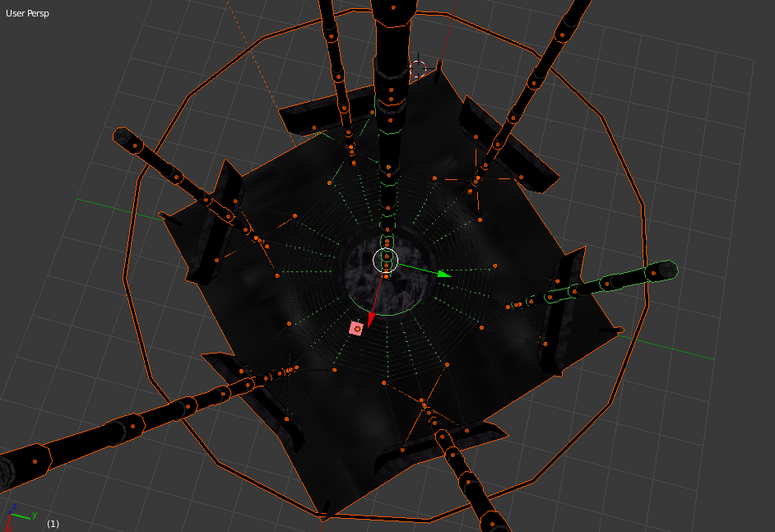The image size is (775, 532).
Task: Click the green arrowhead tip of manipulator
Action: tap(445, 275)
